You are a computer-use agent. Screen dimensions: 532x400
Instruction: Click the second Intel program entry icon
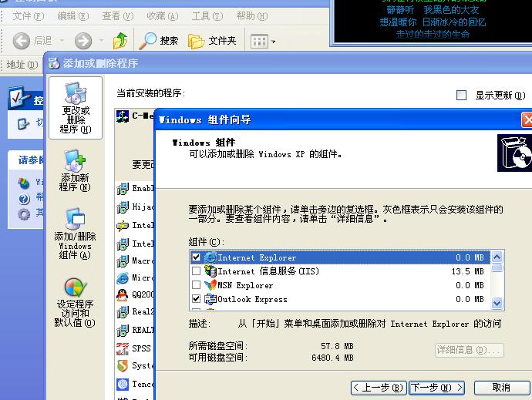pyautogui.click(x=123, y=244)
